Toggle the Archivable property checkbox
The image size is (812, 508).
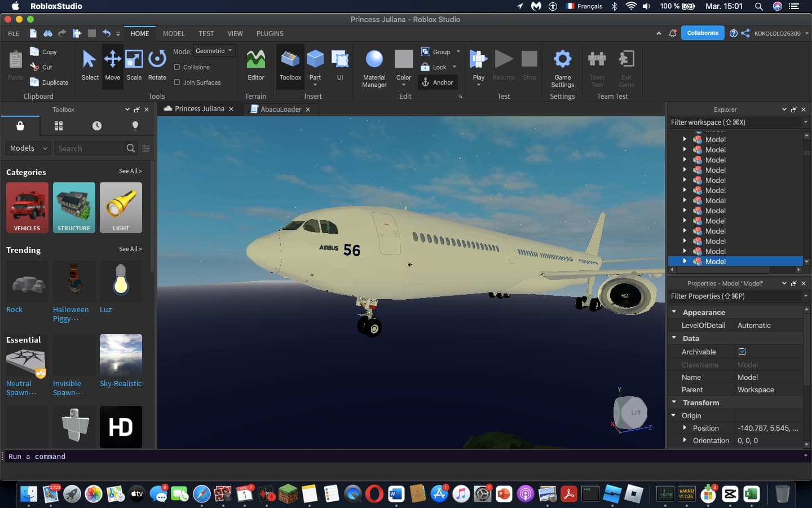742,352
